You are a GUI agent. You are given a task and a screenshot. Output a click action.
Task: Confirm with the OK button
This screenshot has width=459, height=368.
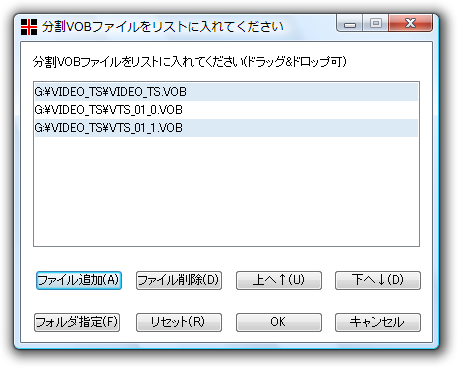[279, 322]
